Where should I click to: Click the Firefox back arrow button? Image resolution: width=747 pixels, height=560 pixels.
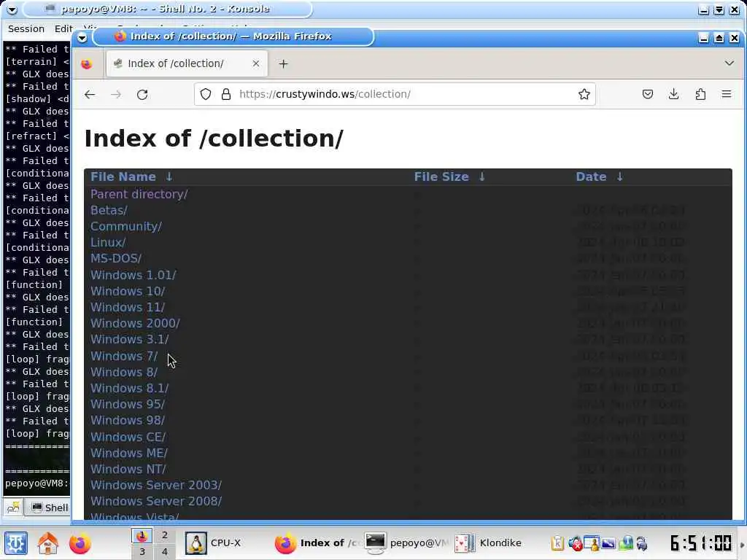pos(90,94)
